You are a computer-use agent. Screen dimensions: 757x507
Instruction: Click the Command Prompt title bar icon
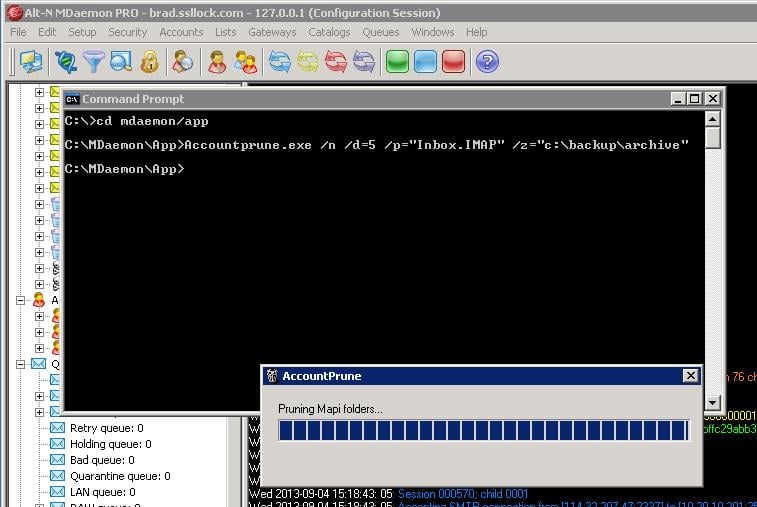(x=72, y=99)
